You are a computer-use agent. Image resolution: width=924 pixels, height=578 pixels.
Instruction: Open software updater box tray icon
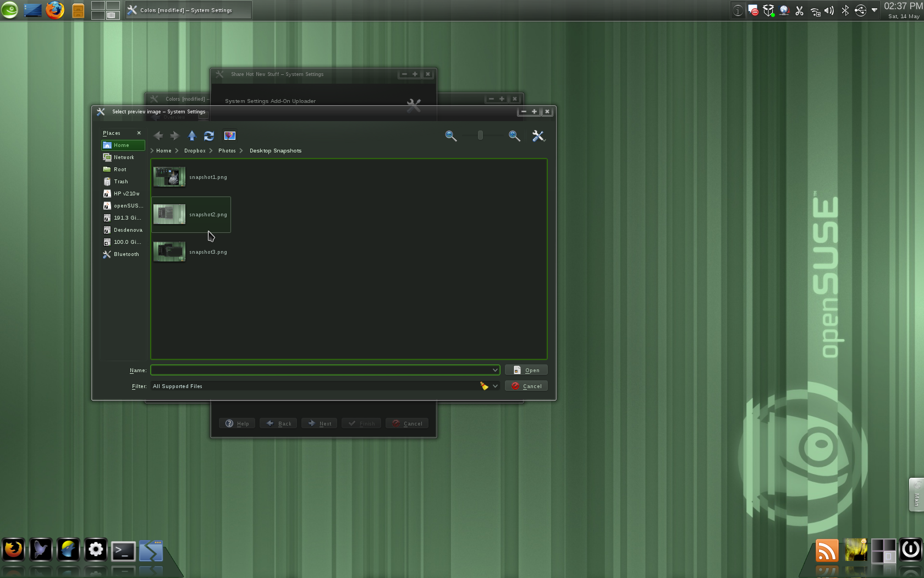[769, 10]
